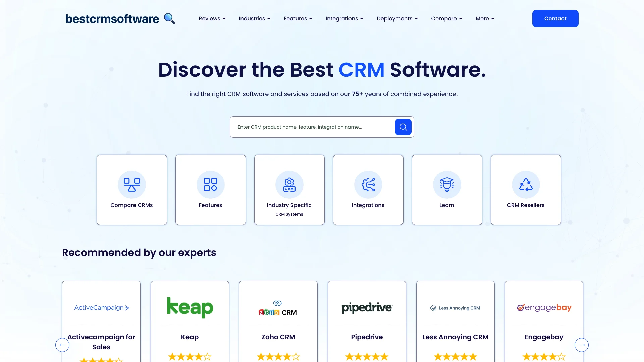Click the CRM Resellers icon
Image resolution: width=644 pixels, height=362 pixels.
coord(526,184)
